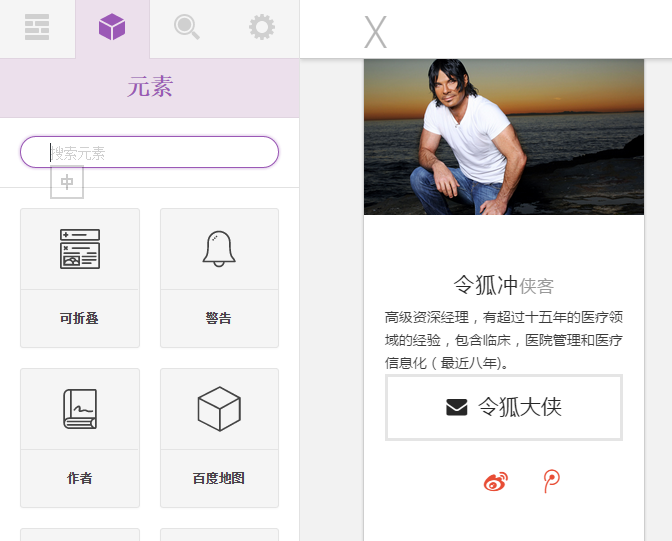The image size is (672, 541).
Task: Click the 作者 label
Action: [x=80, y=478]
